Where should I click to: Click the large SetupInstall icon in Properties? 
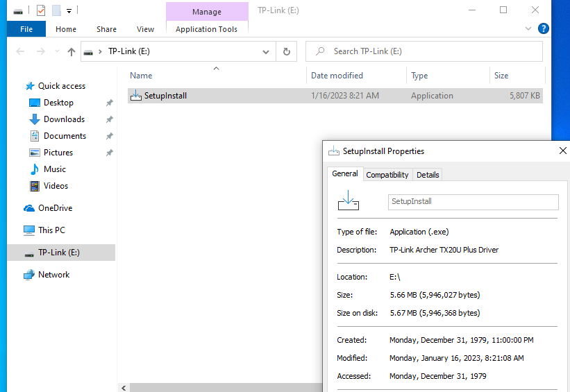click(349, 201)
